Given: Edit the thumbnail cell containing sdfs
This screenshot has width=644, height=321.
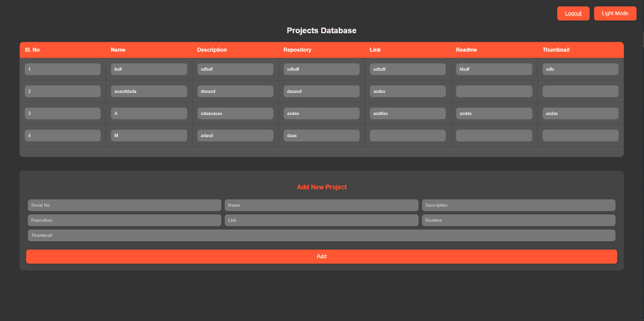Looking at the screenshot, I should pyautogui.click(x=581, y=69).
